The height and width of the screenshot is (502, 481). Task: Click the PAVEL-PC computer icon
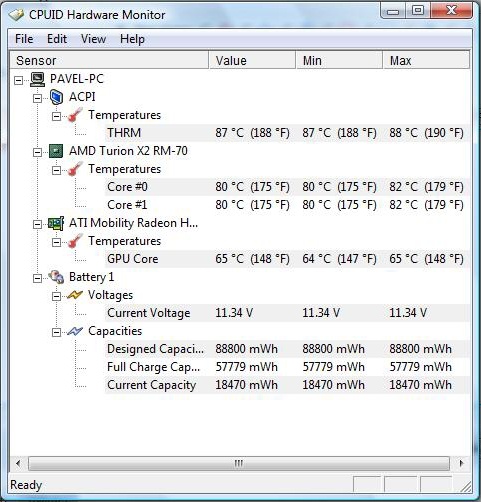click(x=38, y=79)
